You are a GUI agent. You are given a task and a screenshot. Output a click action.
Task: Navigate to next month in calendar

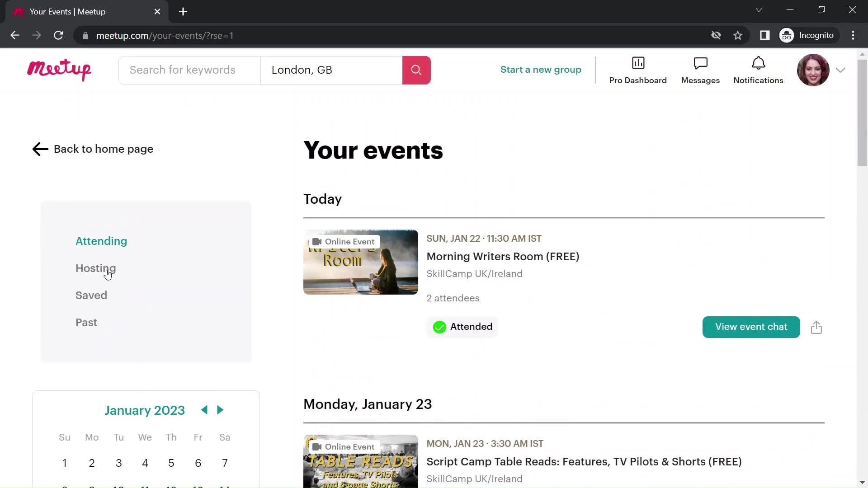tap(220, 410)
